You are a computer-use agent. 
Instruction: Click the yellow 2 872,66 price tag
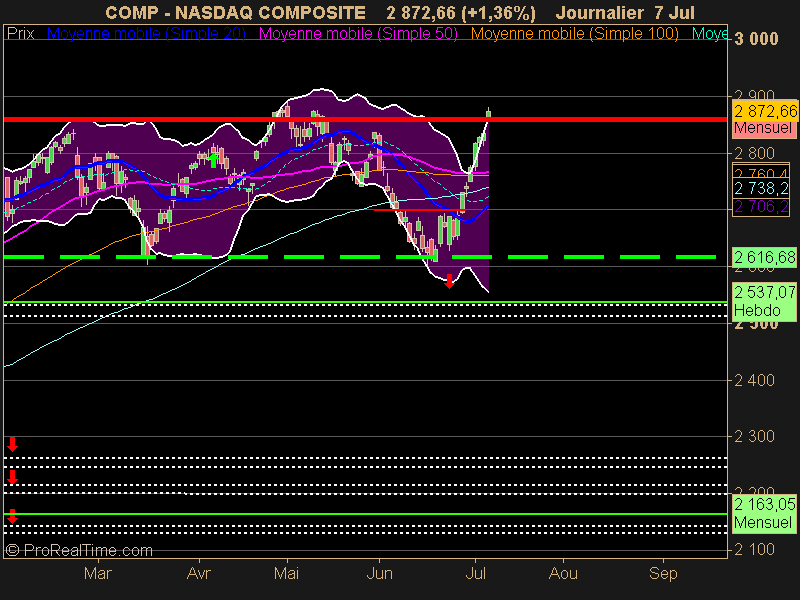(x=765, y=111)
